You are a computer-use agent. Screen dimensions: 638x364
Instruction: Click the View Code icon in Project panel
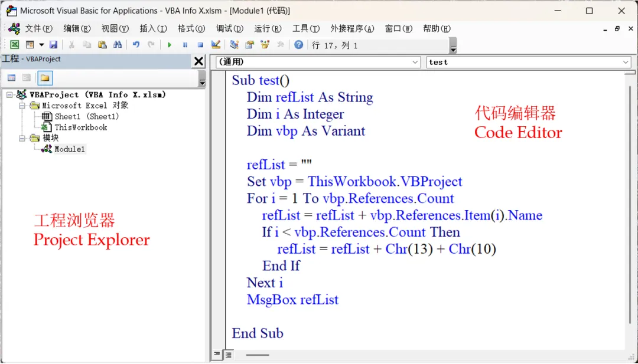coord(11,78)
